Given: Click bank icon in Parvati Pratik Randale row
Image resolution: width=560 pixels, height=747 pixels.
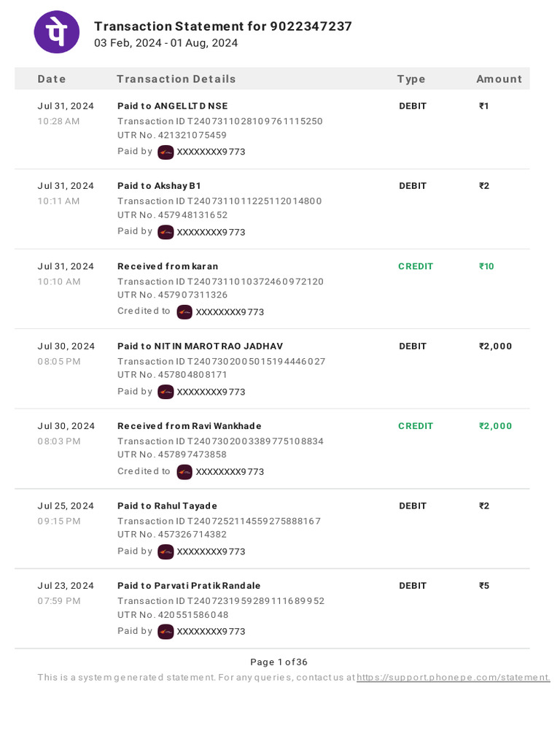Looking at the screenshot, I should 166,632.
